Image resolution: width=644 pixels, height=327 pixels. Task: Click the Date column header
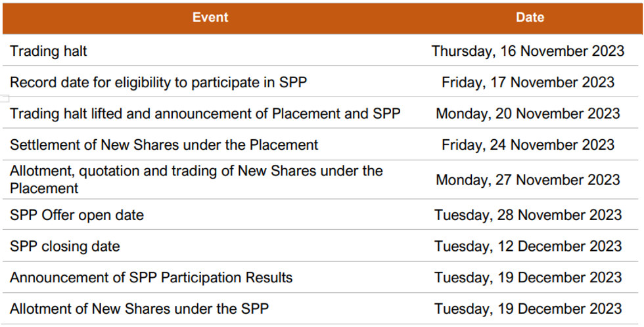click(530, 18)
